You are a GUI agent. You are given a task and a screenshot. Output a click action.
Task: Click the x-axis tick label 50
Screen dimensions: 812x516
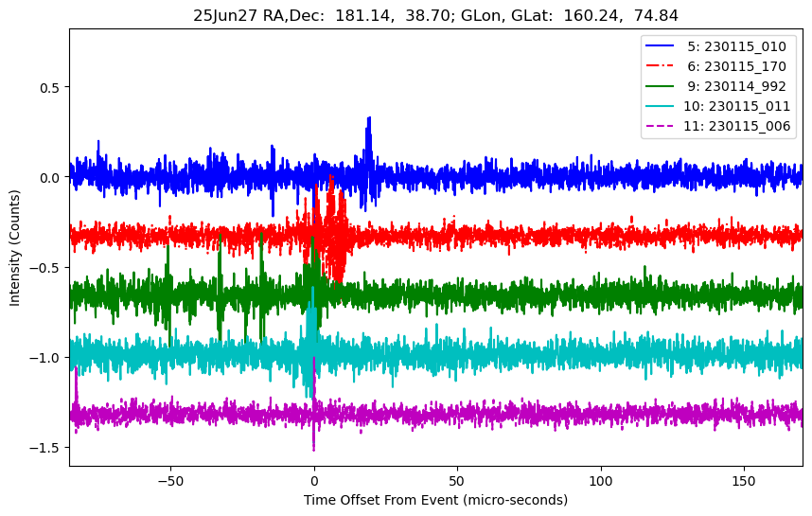[457, 481]
